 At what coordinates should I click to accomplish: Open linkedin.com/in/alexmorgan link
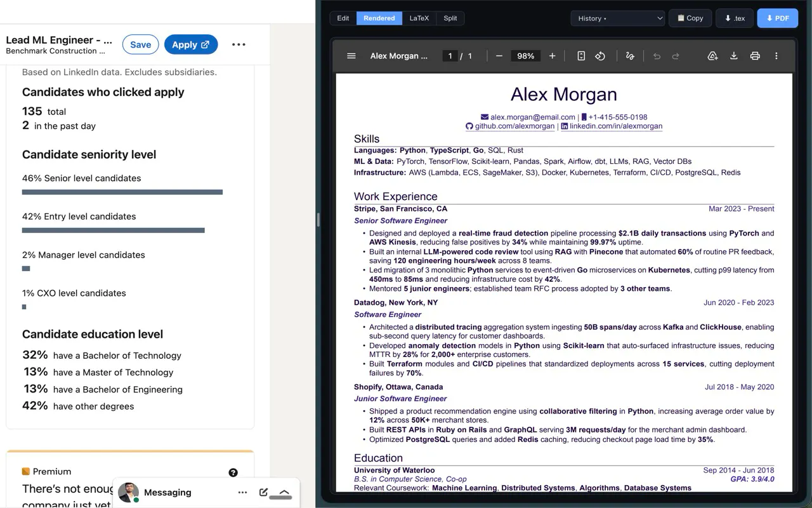616,126
